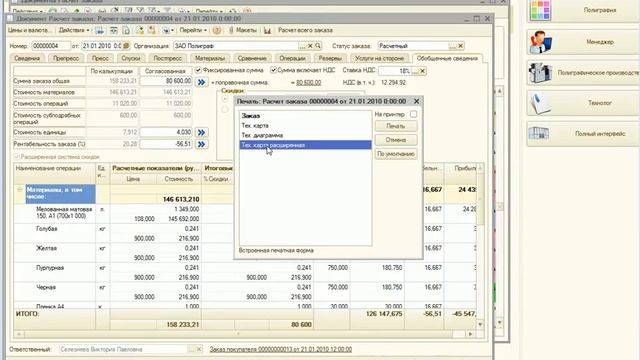Click the Согласованная sum field 80 600,00
Image resolution: width=640 pixels, height=360 pixels.
166,81
